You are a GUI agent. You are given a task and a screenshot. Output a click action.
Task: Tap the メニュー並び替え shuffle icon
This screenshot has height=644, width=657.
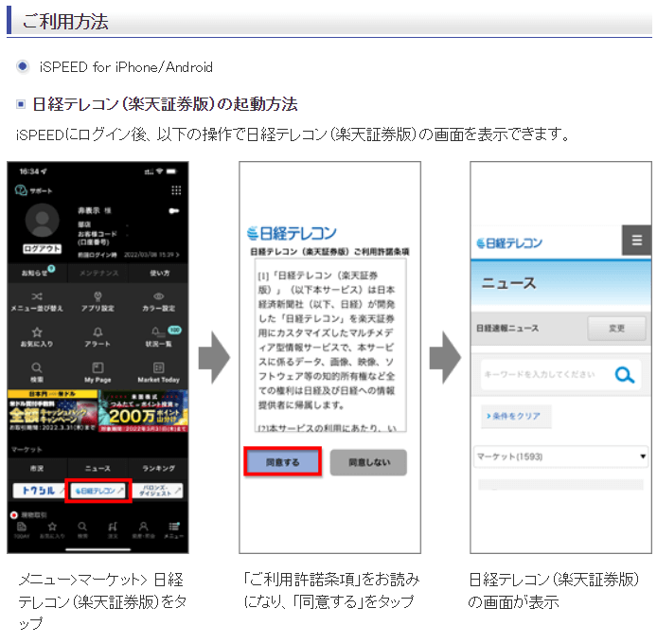coord(37,296)
